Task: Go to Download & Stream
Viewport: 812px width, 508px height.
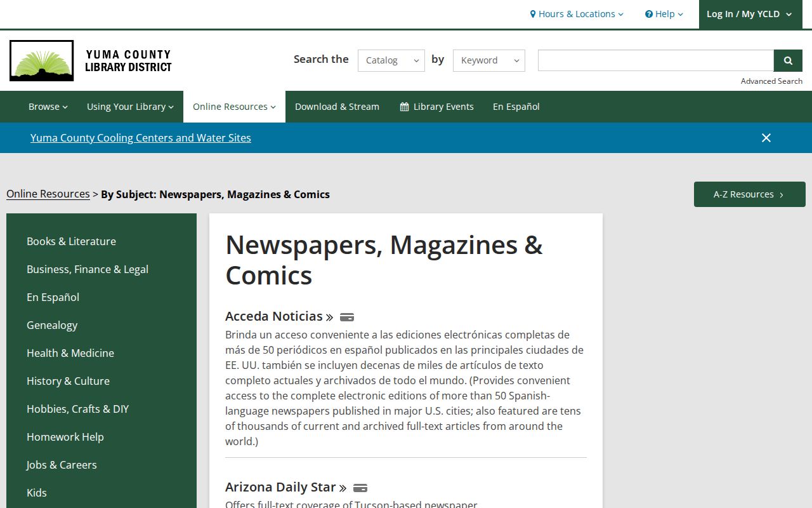Action: [337, 107]
